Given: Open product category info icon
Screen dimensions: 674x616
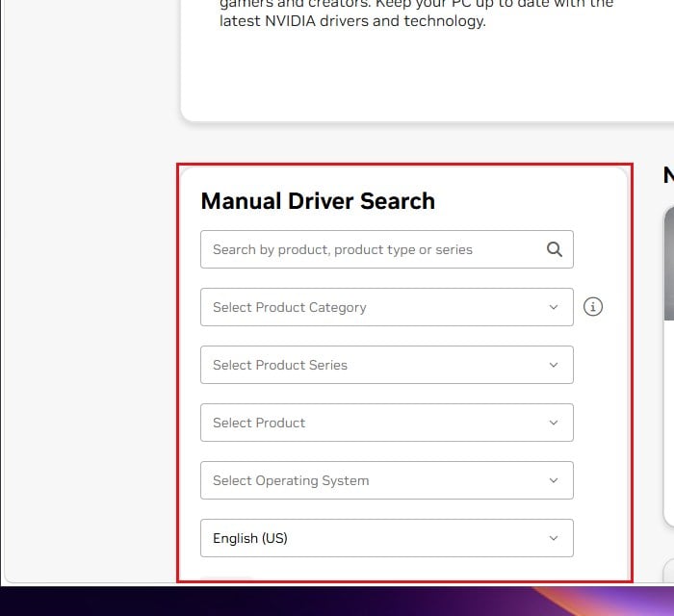Looking at the screenshot, I should [593, 307].
